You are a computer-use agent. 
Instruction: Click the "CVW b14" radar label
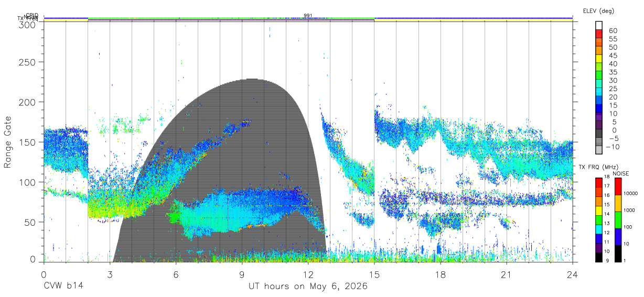pyautogui.click(x=63, y=287)
